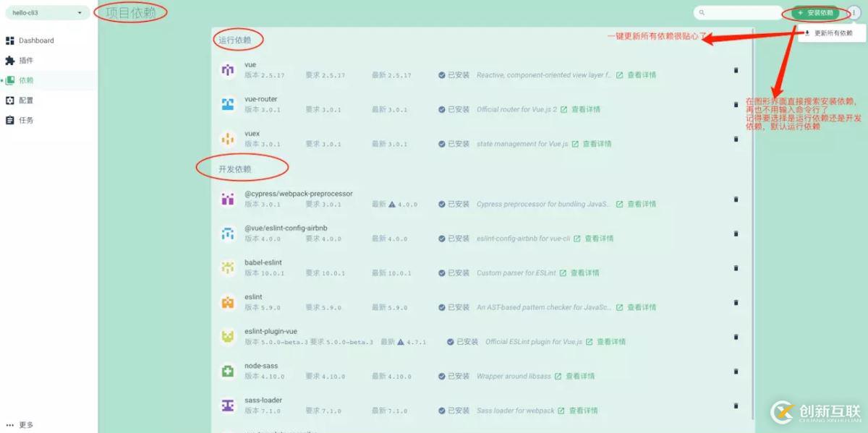Click the vue package logo
This screenshot has width=868, height=433.
228,70
